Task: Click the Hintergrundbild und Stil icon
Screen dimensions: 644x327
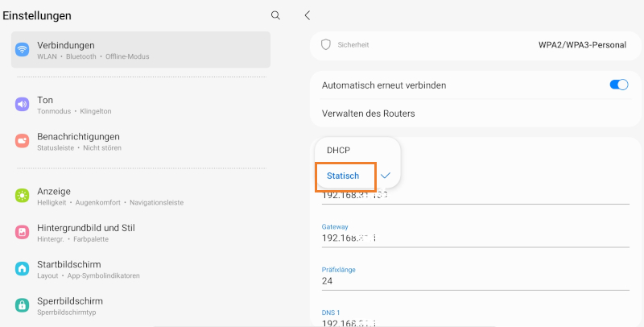Action: tap(23, 232)
